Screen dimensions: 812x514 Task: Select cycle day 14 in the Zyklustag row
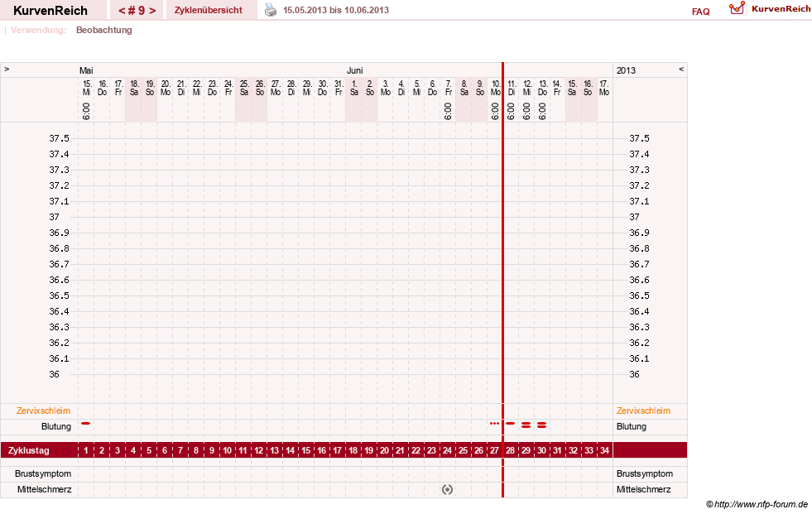point(291,450)
